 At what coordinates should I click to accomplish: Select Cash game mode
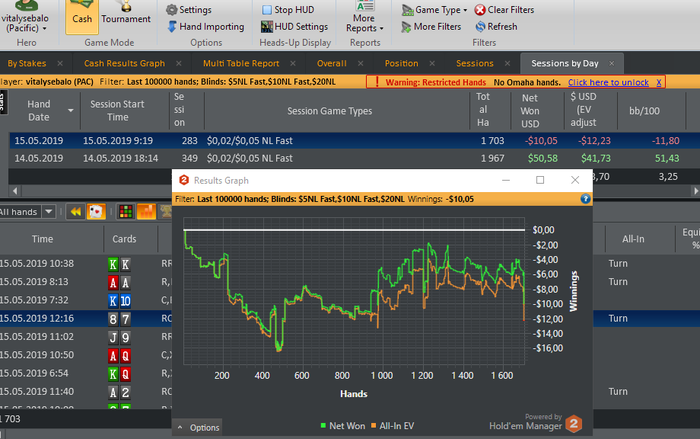point(82,16)
